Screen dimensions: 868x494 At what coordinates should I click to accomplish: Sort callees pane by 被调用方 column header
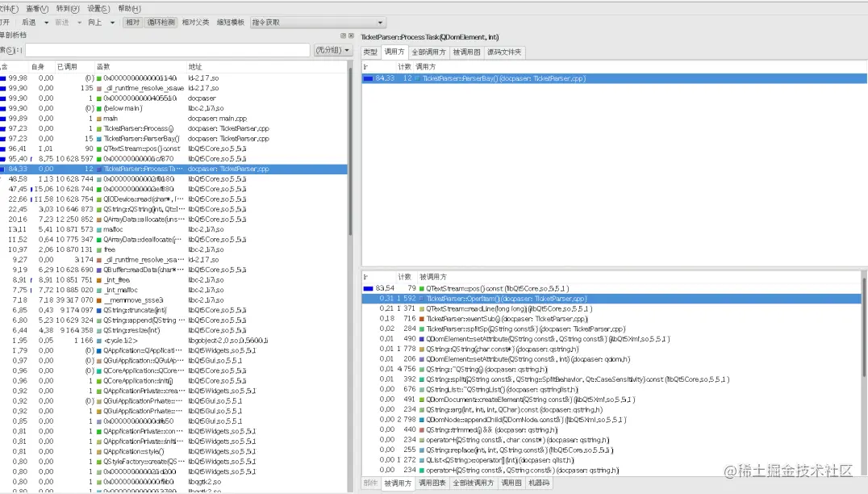(x=433, y=277)
